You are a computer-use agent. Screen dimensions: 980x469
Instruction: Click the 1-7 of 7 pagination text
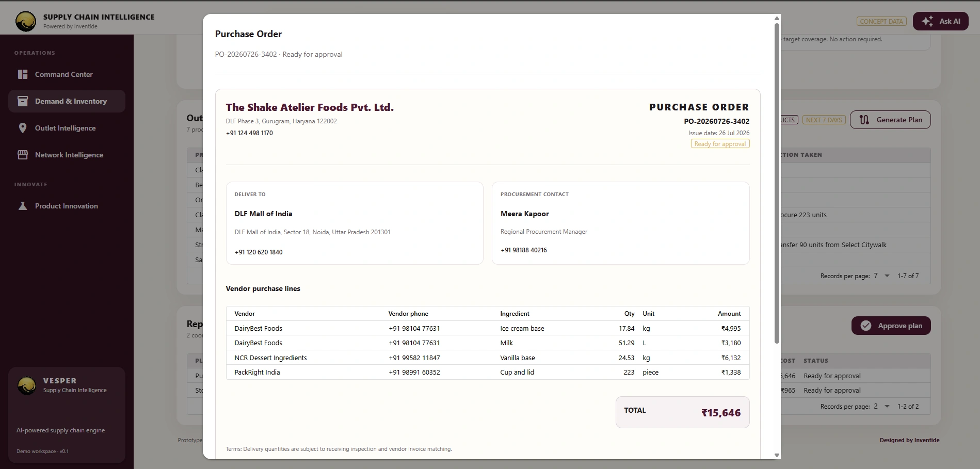pos(908,276)
